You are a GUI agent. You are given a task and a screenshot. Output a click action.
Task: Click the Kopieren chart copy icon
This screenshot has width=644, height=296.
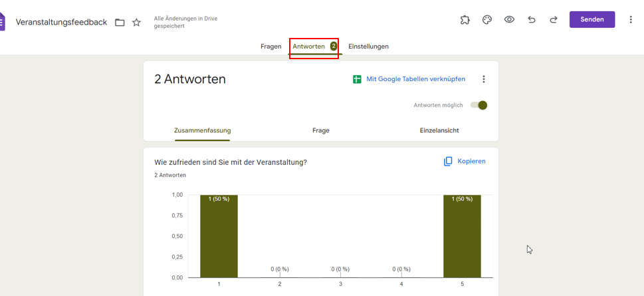point(448,162)
